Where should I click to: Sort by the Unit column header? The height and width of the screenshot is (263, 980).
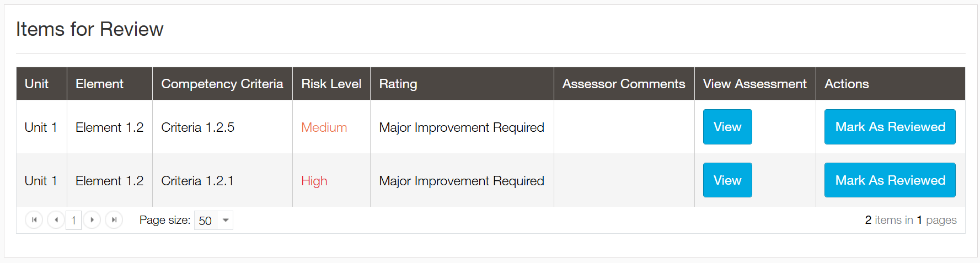[x=36, y=84]
